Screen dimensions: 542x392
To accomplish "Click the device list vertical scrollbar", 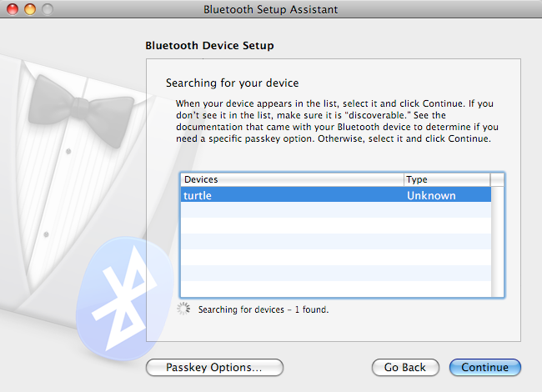I will 498,242.
